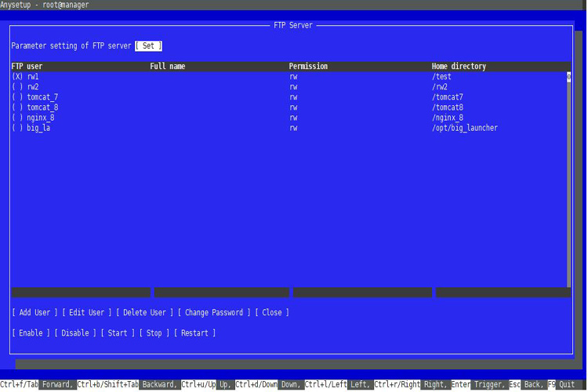Viewport: 588px width, 392px height.
Task: Click the /tomcat7 home directory cell
Action: coord(448,97)
